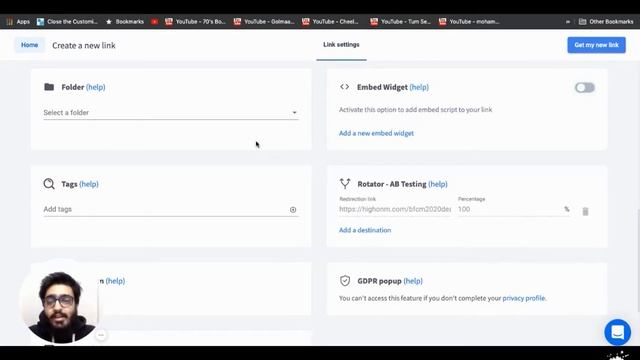Screen dimensions: 640x360
Task: Open the Rotator AB Testing help link
Action: coord(438,184)
